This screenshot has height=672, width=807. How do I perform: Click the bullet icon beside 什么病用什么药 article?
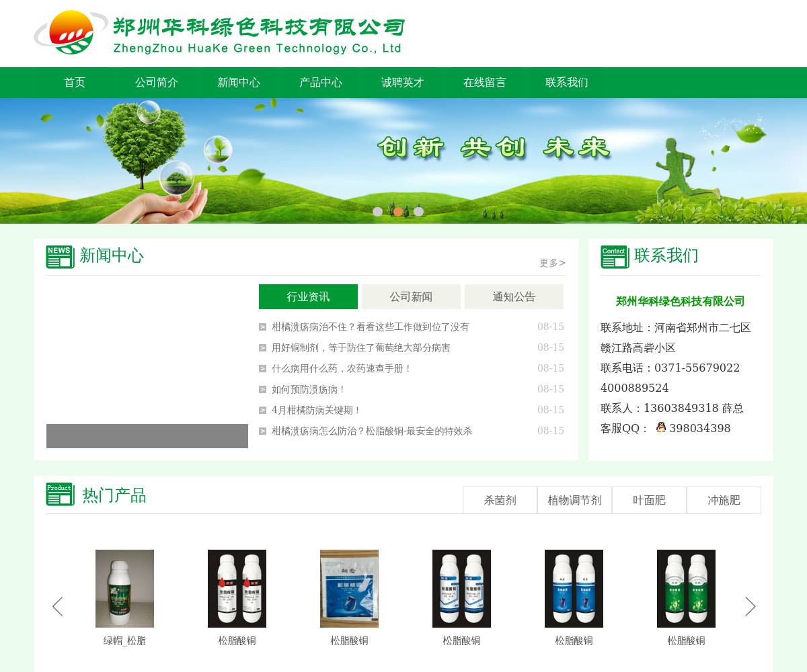[x=263, y=369]
